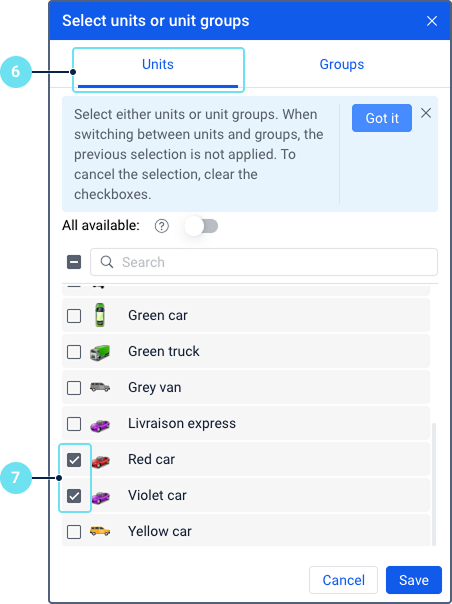Click the magnifier icon in search box
The height and width of the screenshot is (604, 452).
tap(107, 262)
